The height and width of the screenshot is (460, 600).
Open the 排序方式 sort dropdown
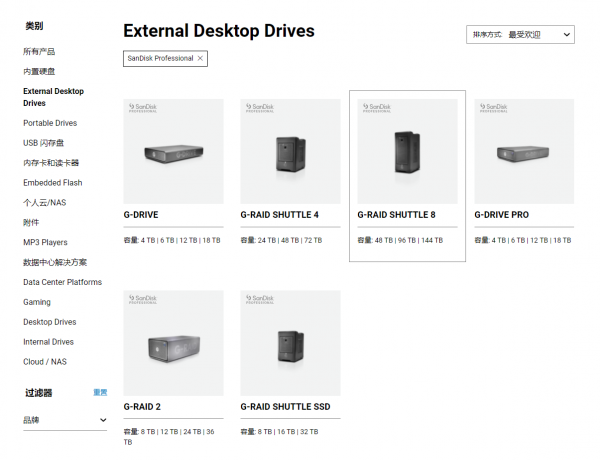click(x=520, y=35)
